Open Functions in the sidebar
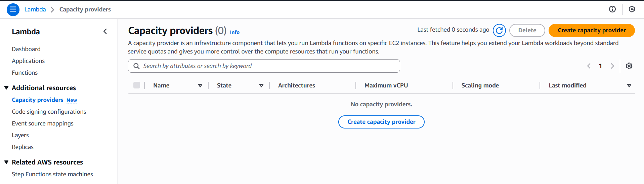This screenshot has width=644, height=184. click(25, 73)
